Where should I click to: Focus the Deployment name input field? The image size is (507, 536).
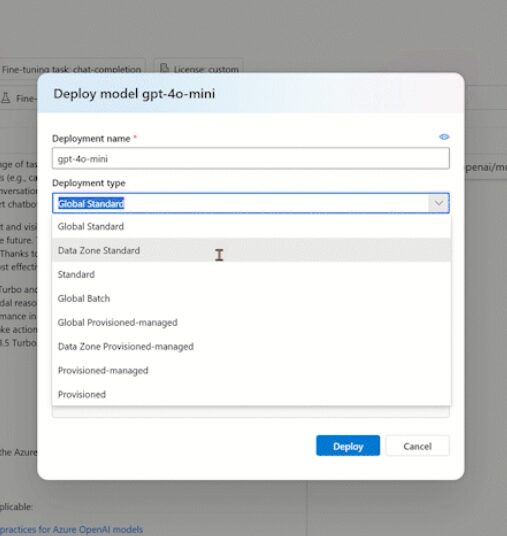(251, 159)
